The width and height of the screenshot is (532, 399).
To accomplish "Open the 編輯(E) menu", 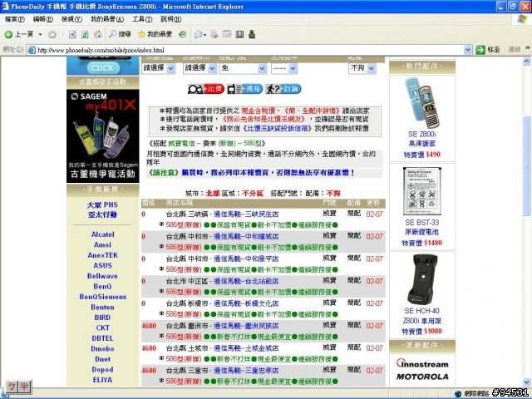I will click(x=42, y=19).
